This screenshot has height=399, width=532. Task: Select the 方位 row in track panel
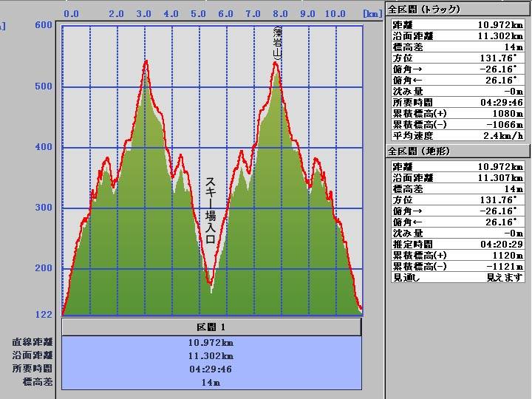[x=457, y=58]
